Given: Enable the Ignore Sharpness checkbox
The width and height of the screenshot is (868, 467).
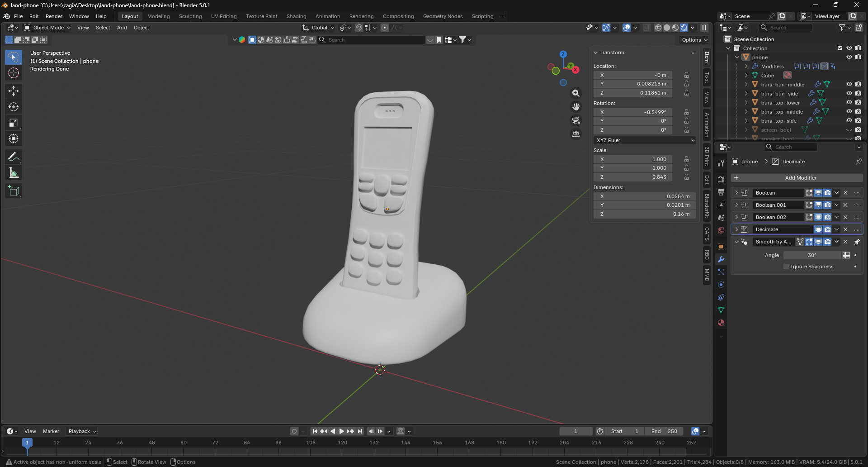Looking at the screenshot, I should click(x=786, y=267).
